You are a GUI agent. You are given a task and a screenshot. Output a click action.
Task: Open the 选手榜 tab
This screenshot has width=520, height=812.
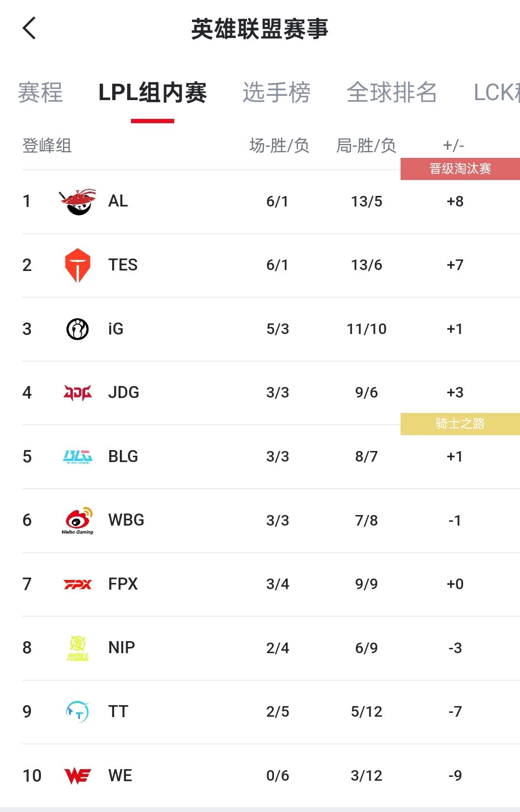tap(276, 92)
